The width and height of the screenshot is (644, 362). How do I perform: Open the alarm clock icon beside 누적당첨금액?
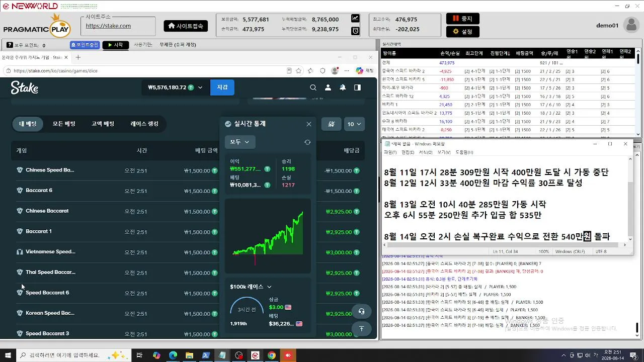355,31
